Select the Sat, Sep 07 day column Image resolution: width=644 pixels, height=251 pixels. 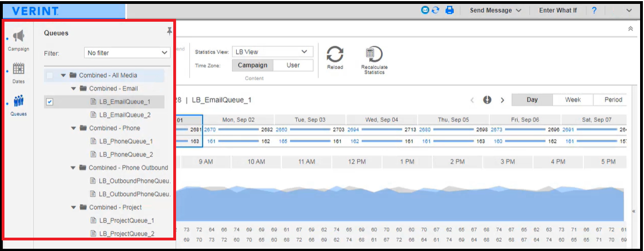[x=594, y=120]
